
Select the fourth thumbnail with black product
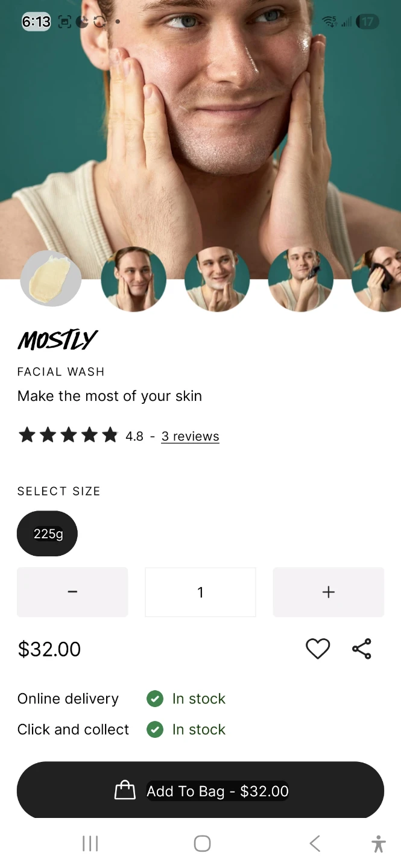301,279
